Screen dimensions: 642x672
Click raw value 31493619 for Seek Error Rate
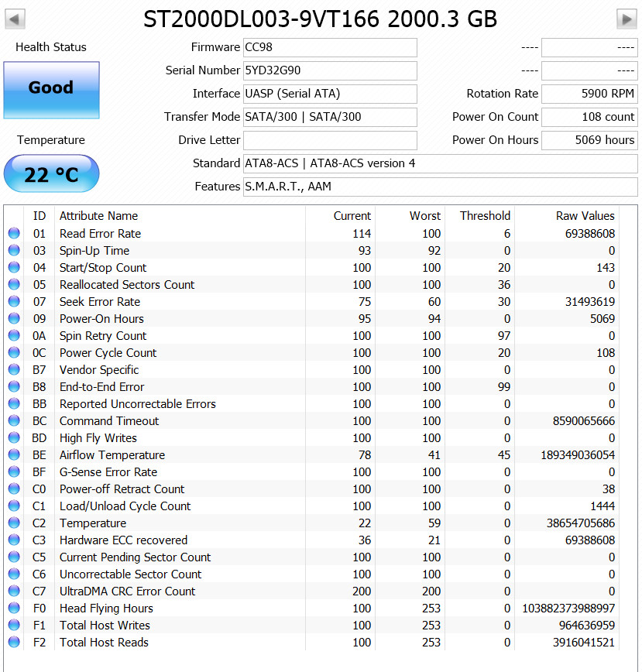coord(590,302)
